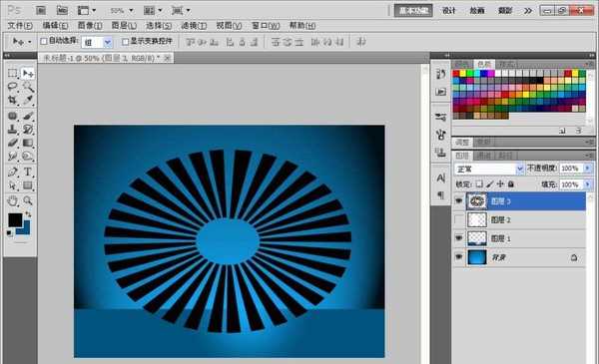Enable show transform controls checkbox
This screenshot has height=364, width=599.
(125, 41)
